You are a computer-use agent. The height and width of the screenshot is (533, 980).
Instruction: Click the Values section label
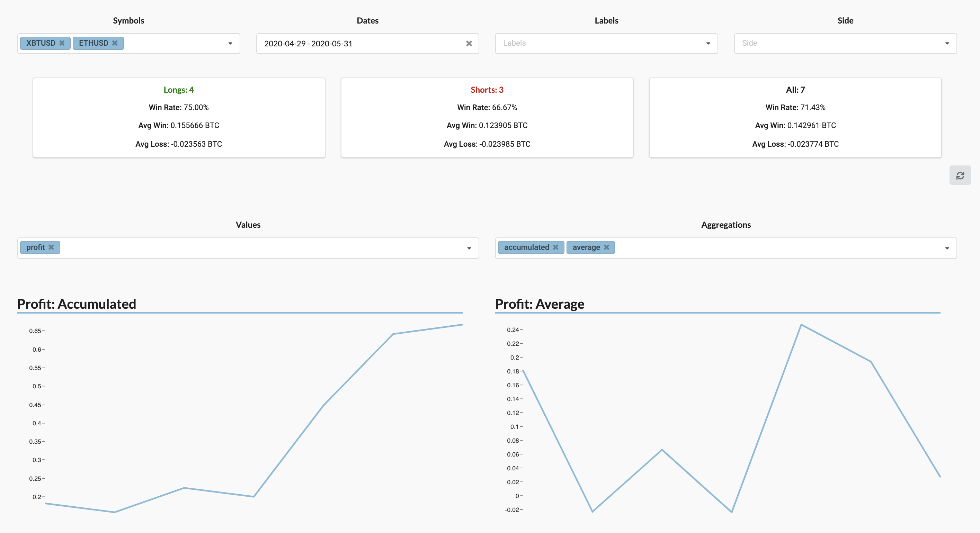tap(248, 225)
